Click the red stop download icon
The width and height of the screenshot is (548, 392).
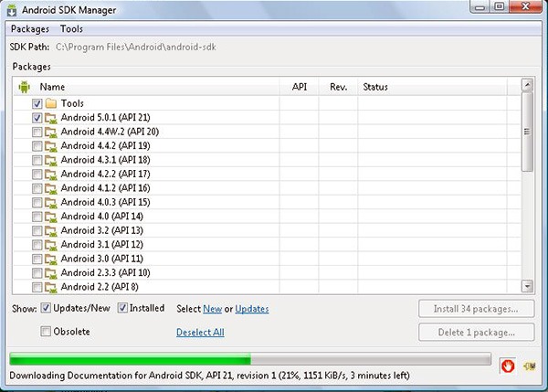coord(508,366)
